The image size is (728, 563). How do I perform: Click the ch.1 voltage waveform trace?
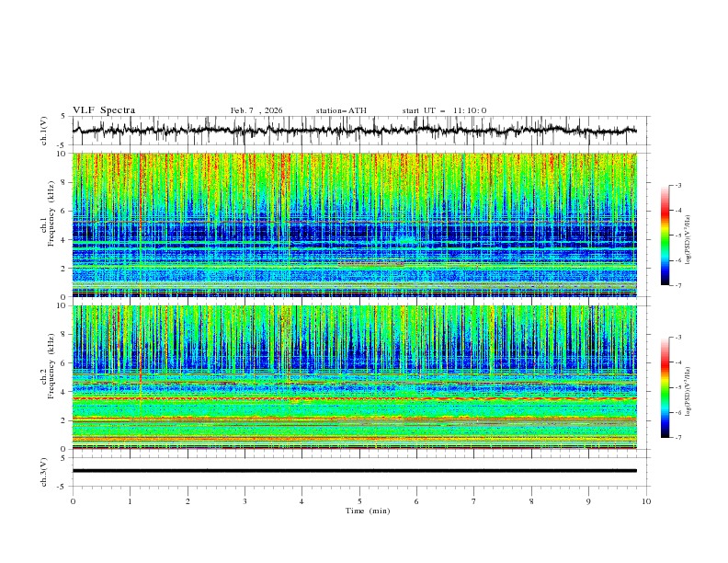[355, 131]
